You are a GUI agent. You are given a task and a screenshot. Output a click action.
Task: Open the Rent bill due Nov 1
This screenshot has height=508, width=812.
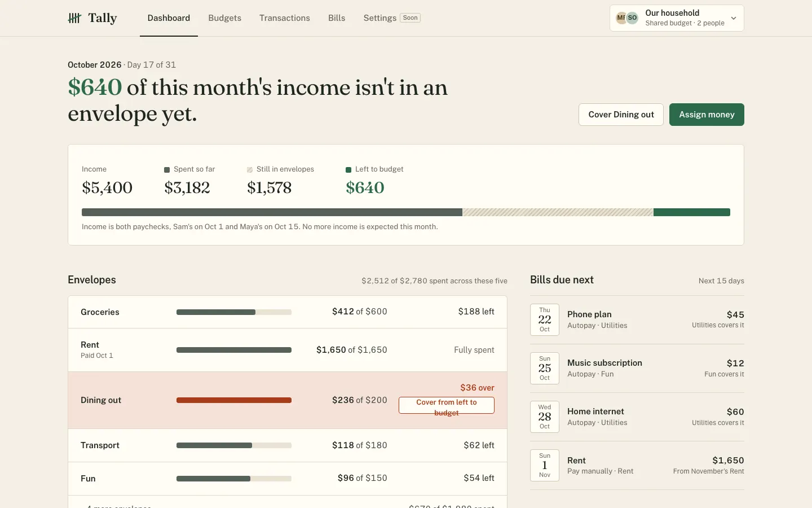tap(637, 466)
